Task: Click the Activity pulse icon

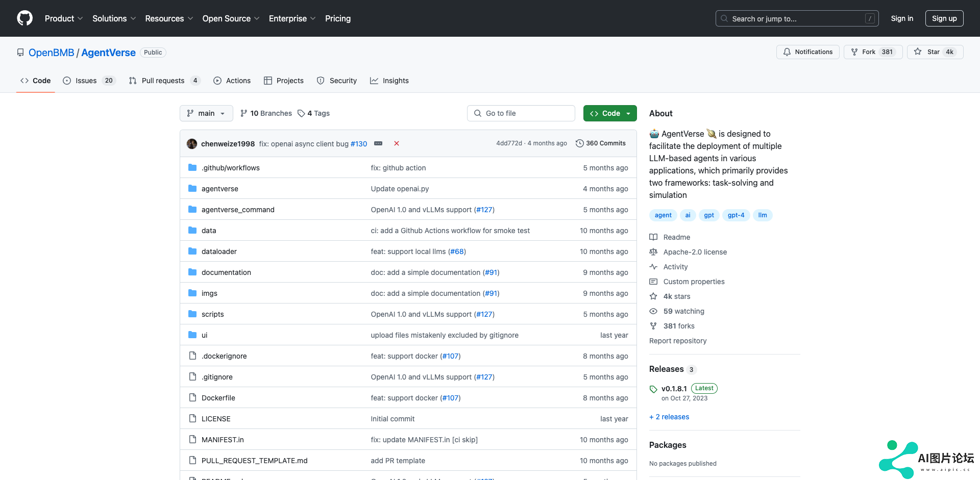Action: point(653,267)
